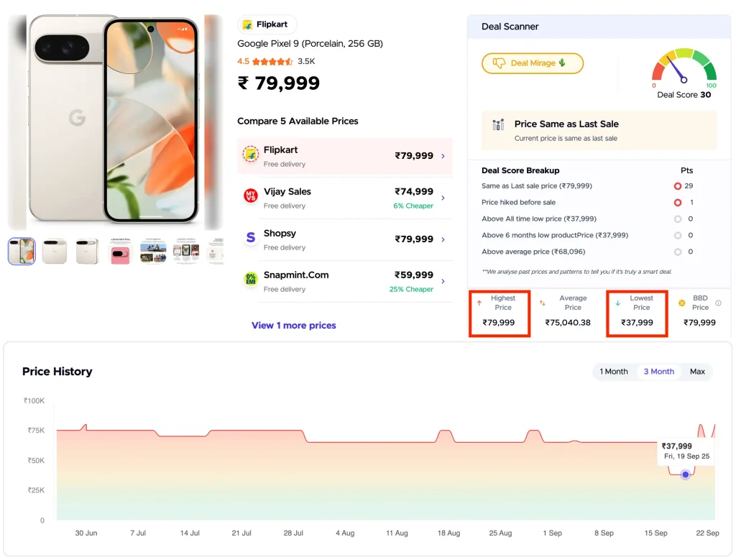The height and width of the screenshot is (560, 736).
Task: Click the View 1 more prices link
Action: click(293, 326)
